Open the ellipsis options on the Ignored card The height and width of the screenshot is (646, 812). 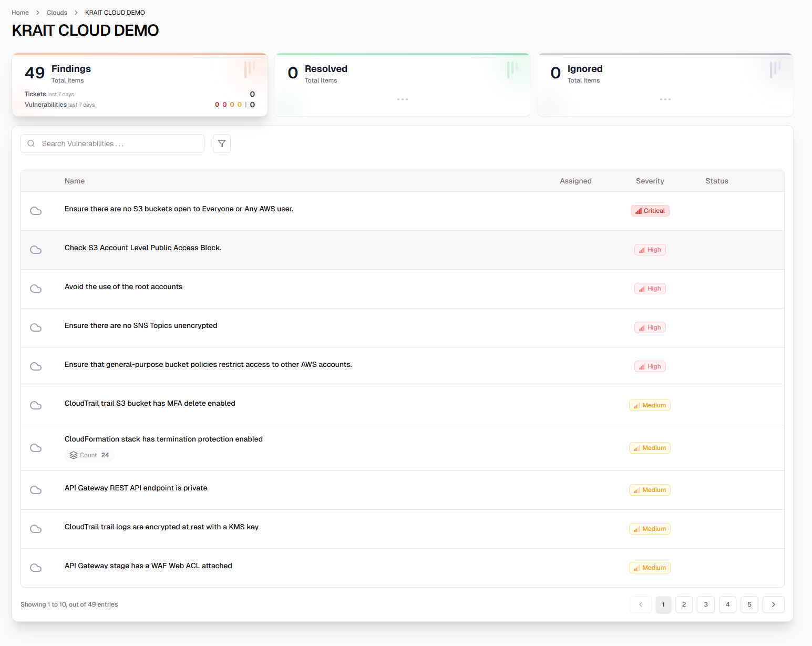[x=665, y=99]
